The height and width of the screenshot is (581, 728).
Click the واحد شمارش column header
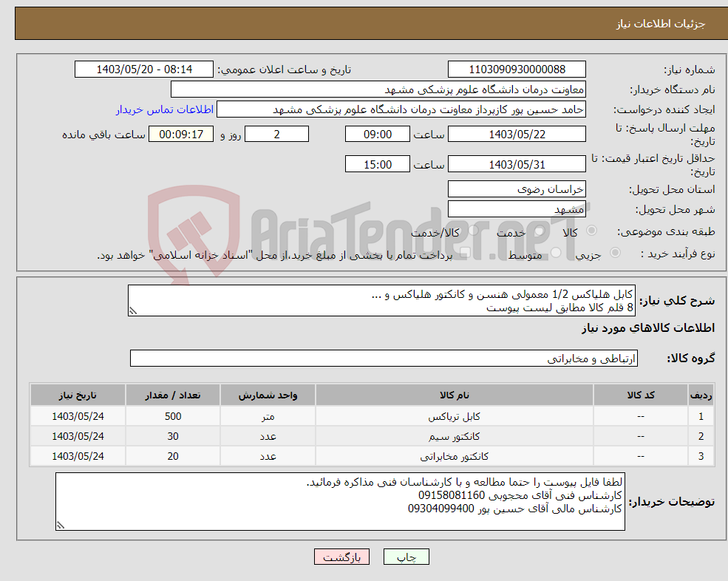[268, 395]
